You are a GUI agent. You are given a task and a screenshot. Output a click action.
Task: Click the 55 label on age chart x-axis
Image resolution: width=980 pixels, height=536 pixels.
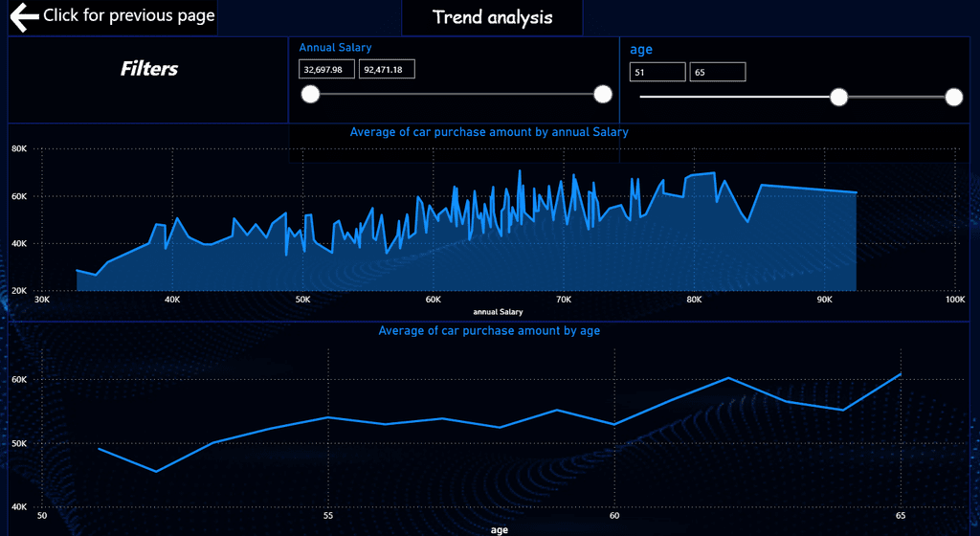[328, 515]
